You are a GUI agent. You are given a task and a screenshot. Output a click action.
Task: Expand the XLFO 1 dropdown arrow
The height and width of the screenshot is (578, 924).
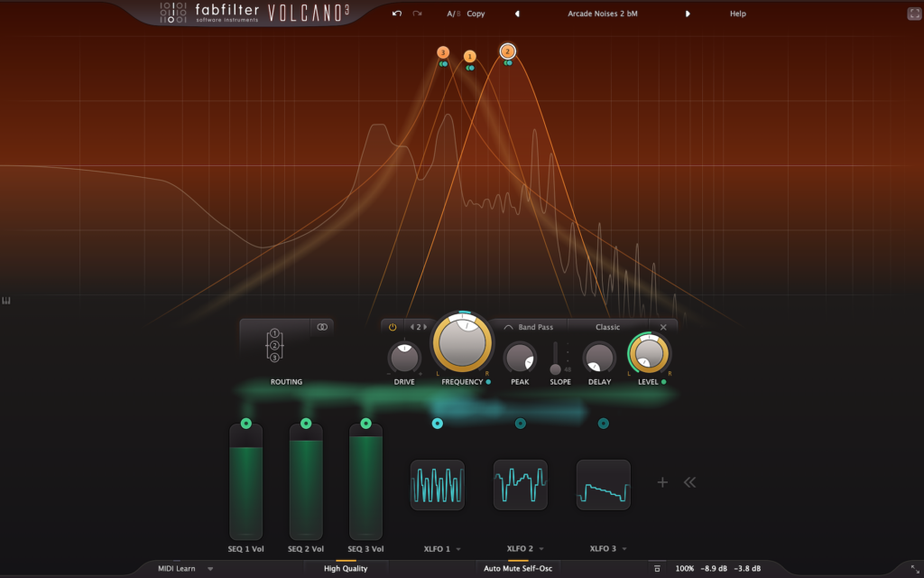point(458,549)
